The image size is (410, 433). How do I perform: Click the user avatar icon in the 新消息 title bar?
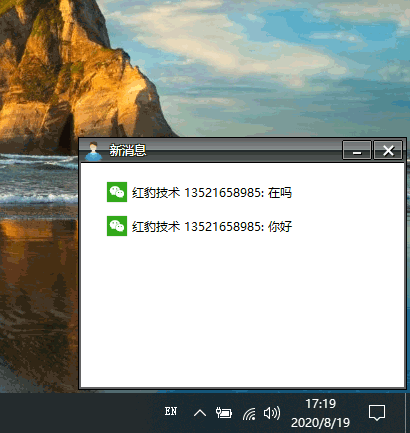(93, 151)
